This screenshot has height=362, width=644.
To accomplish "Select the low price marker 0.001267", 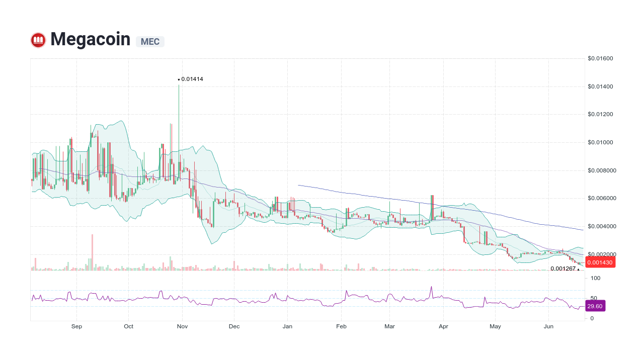I will pyautogui.click(x=563, y=268).
